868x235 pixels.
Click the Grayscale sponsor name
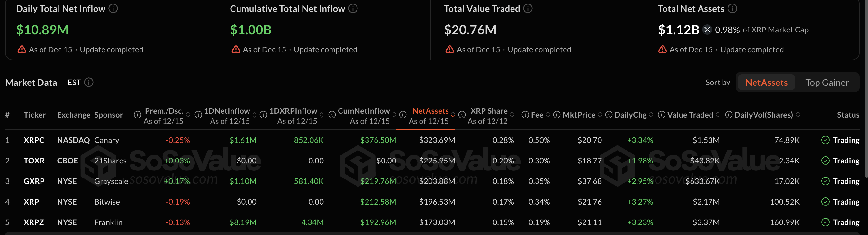click(111, 181)
